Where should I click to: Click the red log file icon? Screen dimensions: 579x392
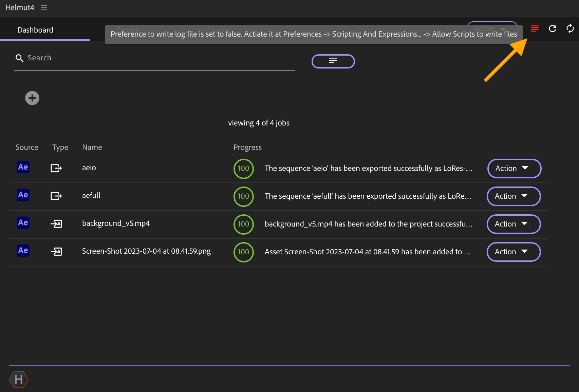coord(535,28)
